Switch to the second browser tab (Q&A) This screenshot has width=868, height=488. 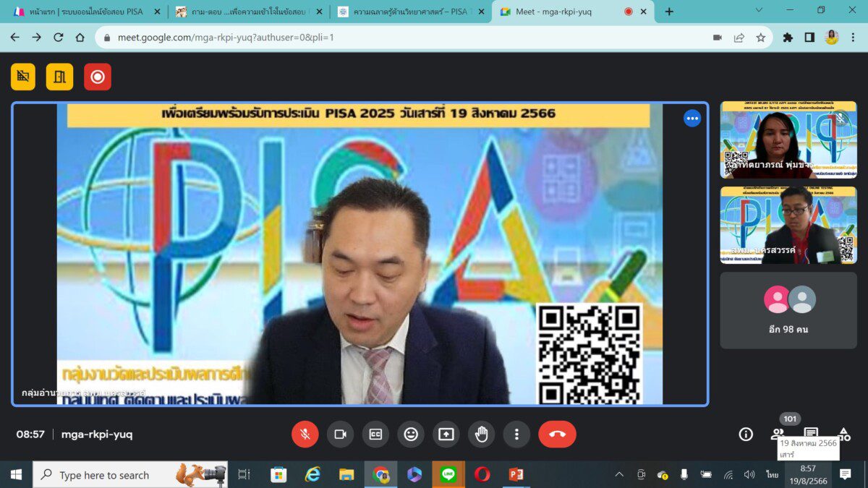[248, 12]
